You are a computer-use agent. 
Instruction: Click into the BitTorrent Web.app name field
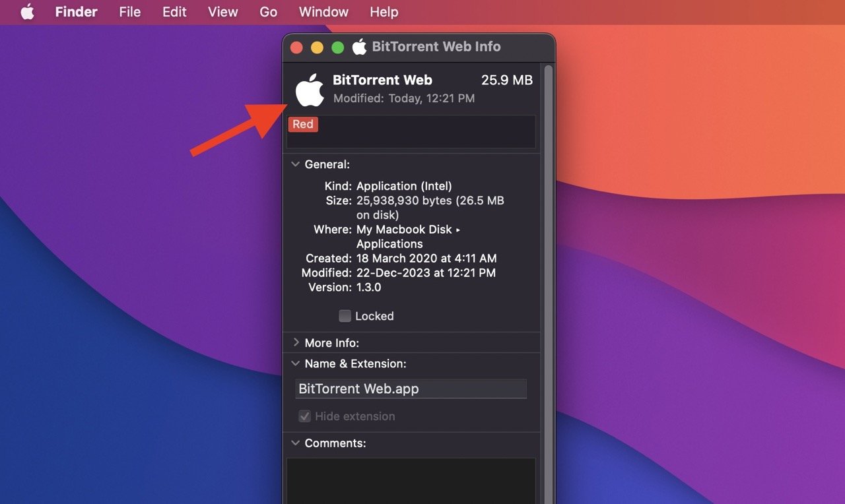tap(411, 389)
